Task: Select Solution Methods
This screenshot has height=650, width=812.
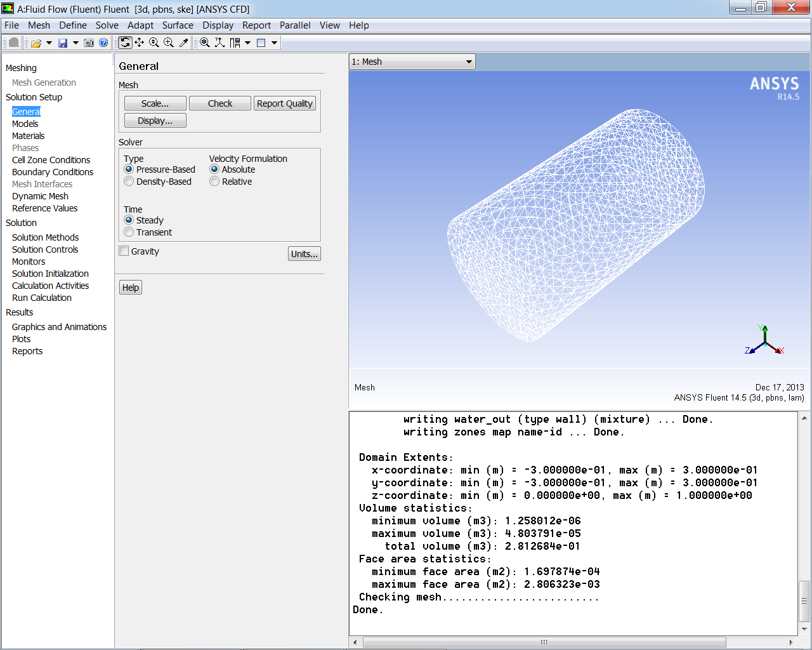Action: pyautogui.click(x=46, y=237)
